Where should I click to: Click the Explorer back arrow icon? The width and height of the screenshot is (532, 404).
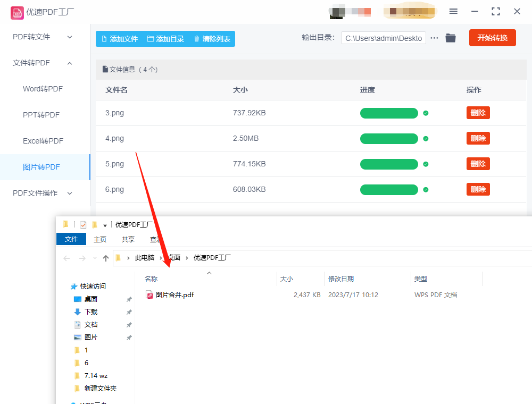coord(66,258)
